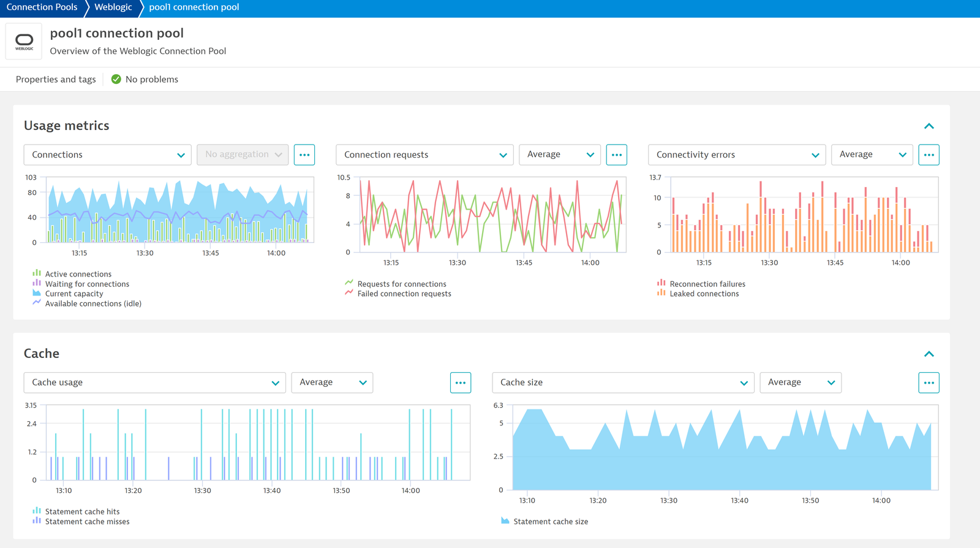980x548 pixels.
Task: Toggle Current capacity series label
Action: pyautogui.click(x=74, y=294)
